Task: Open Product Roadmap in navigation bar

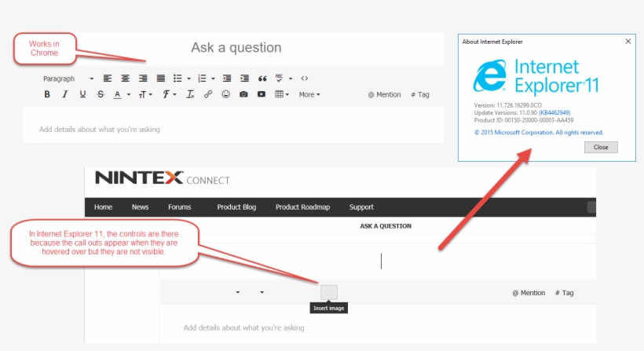Action: tap(302, 207)
